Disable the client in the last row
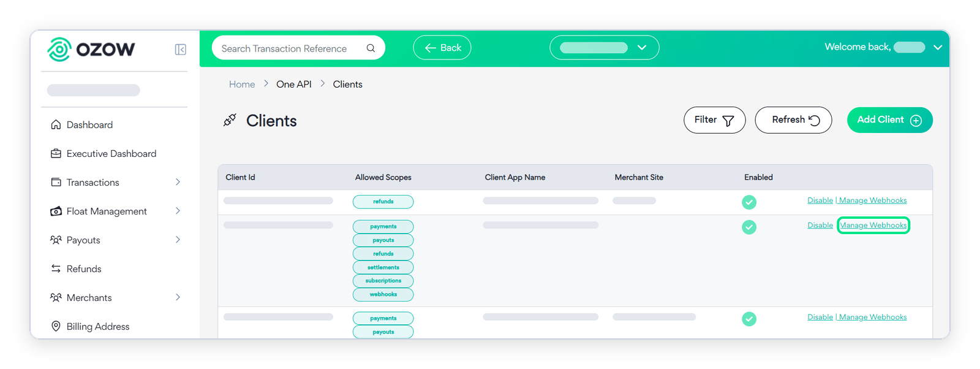This screenshot has height=369, width=980. pos(820,317)
